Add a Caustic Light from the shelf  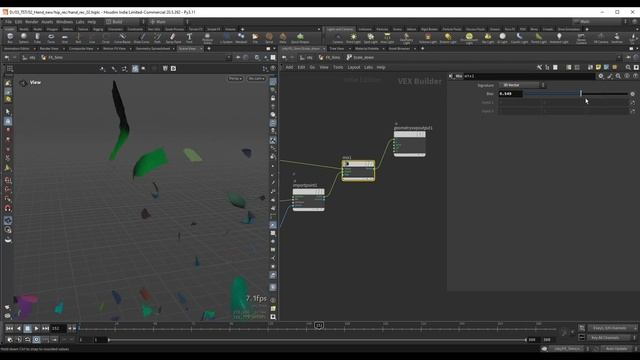(519, 38)
